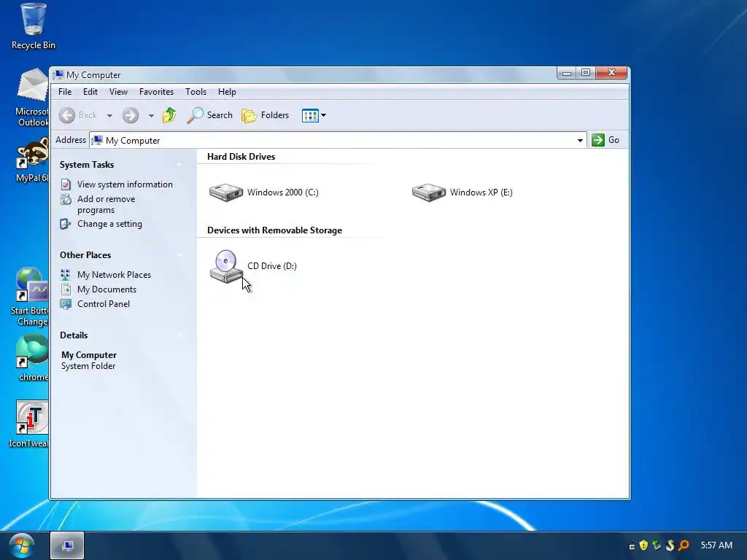Click the My Computer title bar icon
The width and height of the screenshot is (747, 560).
[58, 75]
